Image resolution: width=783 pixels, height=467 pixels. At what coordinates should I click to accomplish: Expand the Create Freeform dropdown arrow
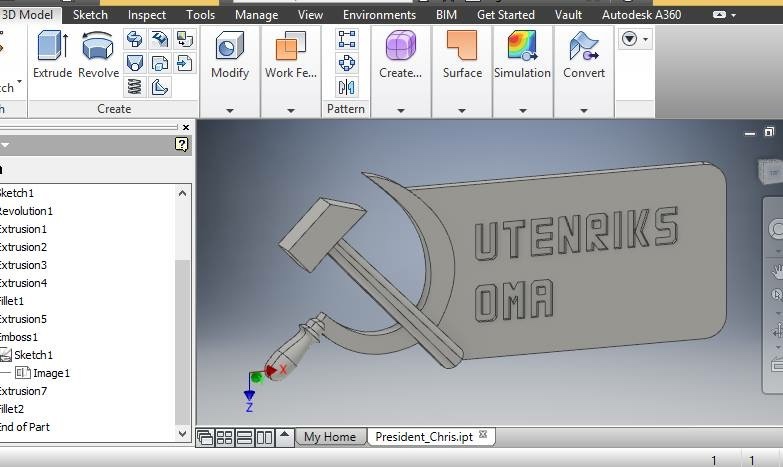pyautogui.click(x=400, y=110)
